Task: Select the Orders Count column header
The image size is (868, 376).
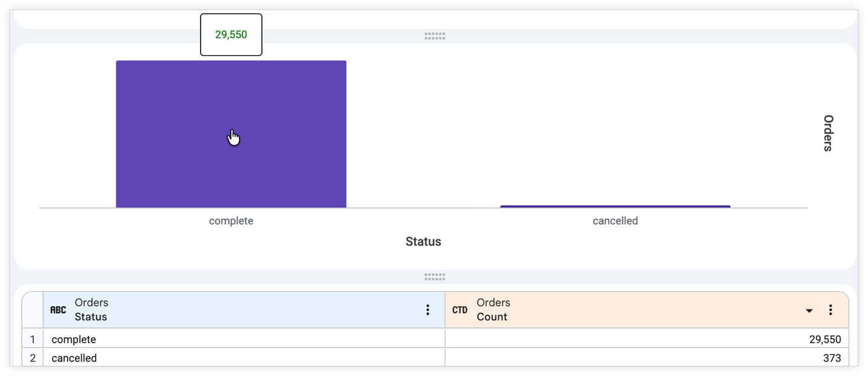Action: (x=647, y=310)
